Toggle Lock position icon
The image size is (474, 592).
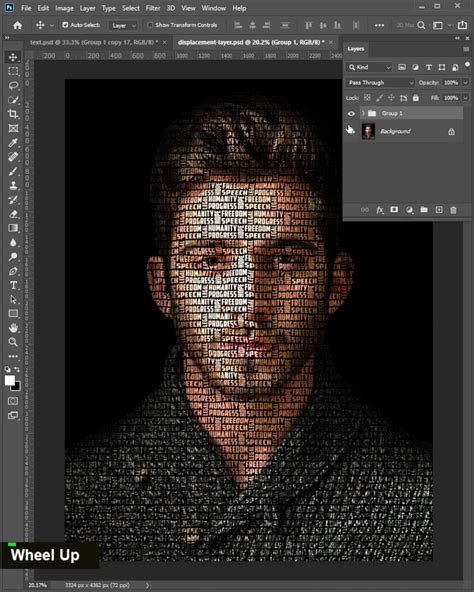[x=391, y=98]
